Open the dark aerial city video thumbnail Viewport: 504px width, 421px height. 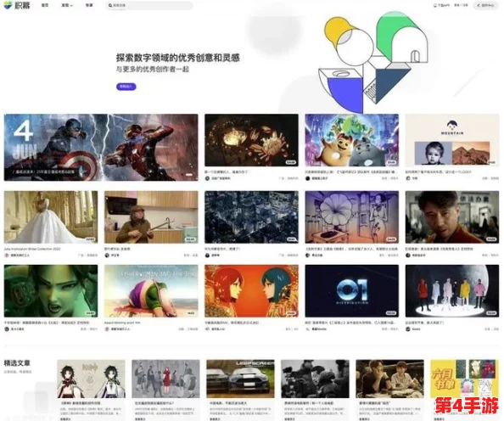point(251,217)
